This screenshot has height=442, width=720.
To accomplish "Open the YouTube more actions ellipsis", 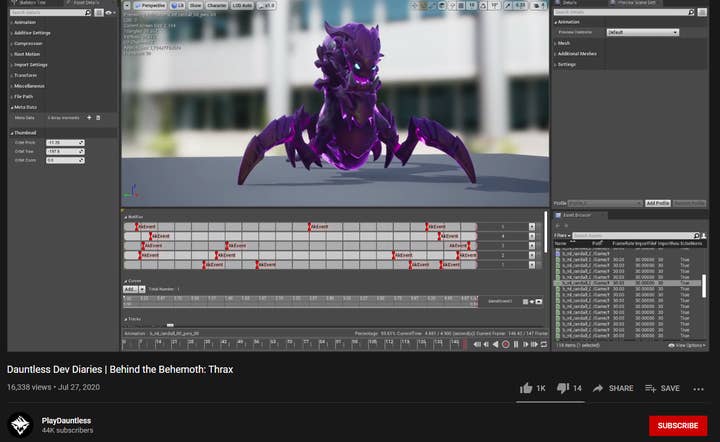I will pyautogui.click(x=698, y=389).
